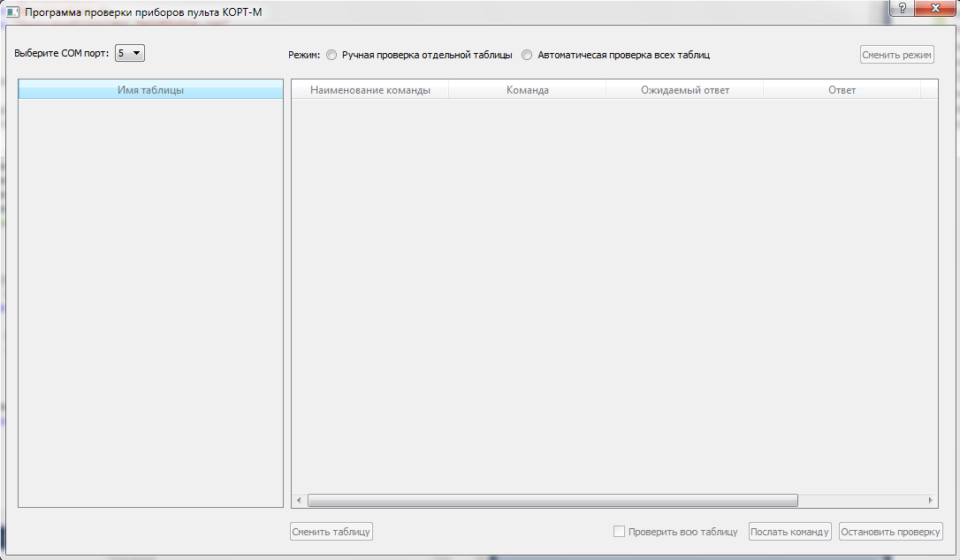The width and height of the screenshot is (960, 560).
Task: Click the Команда column header
Action: (x=527, y=90)
